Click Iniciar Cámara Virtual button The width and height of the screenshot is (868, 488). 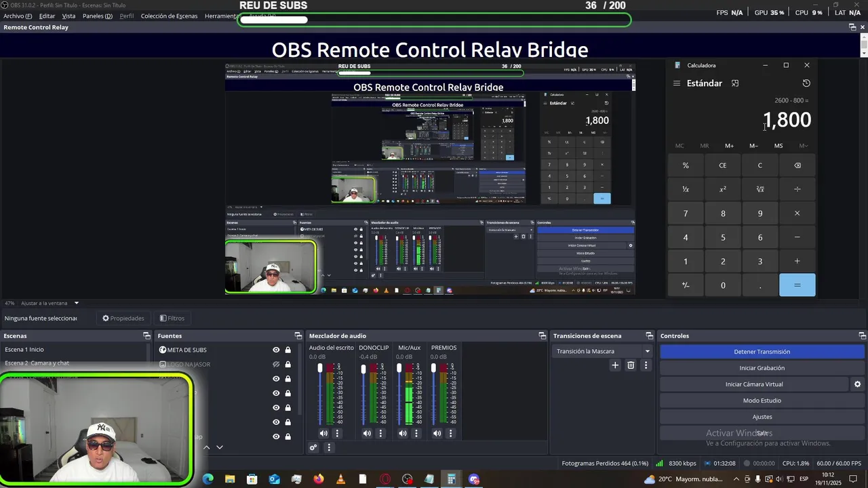click(754, 384)
